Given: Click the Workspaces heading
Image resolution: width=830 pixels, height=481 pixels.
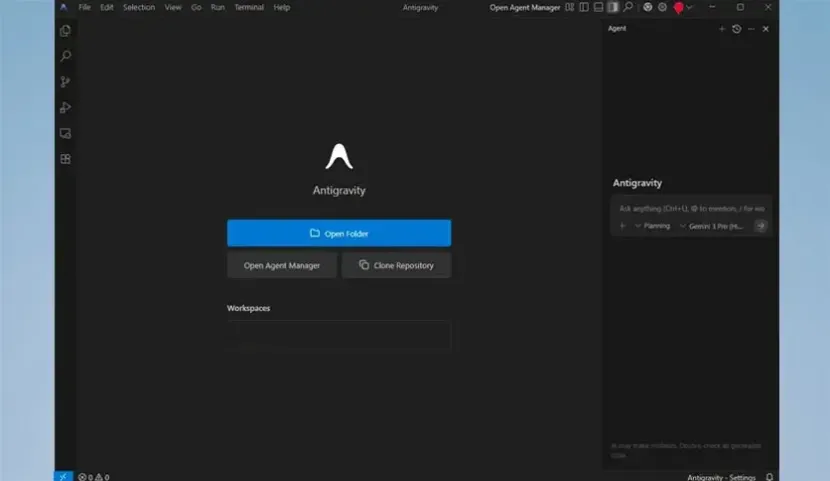Looking at the screenshot, I should tap(248, 308).
